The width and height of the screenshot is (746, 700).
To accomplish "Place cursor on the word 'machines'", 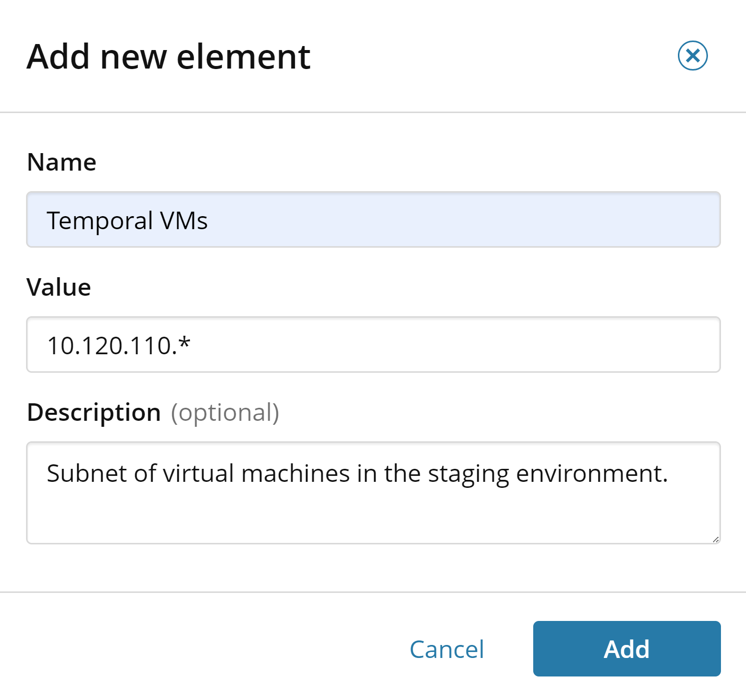I will (x=295, y=473).
